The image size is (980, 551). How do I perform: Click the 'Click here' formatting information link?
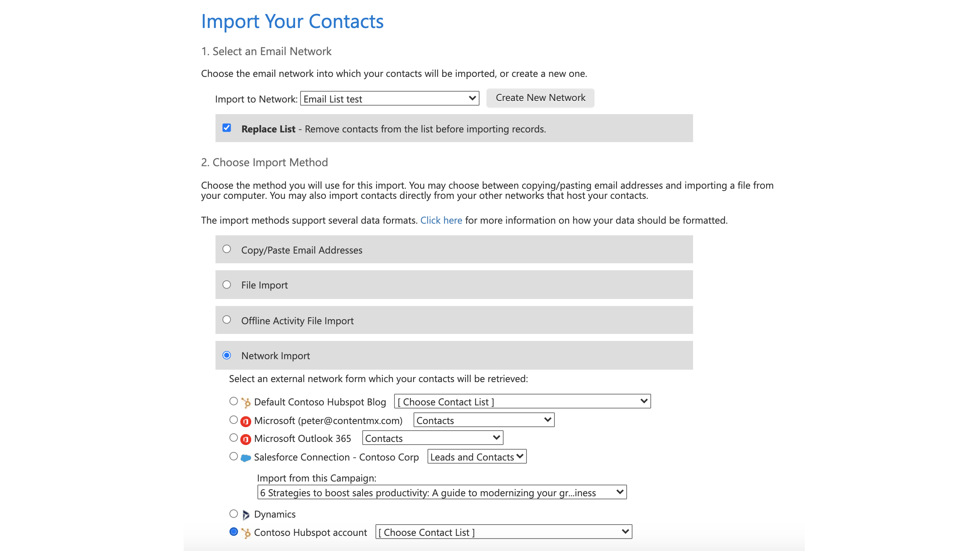441,220
